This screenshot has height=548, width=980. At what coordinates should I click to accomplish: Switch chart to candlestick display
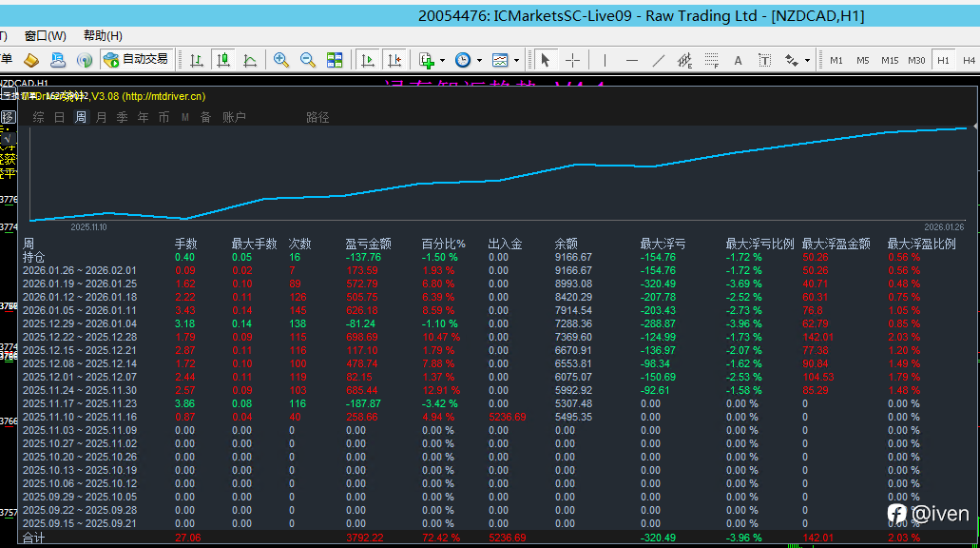223,60
